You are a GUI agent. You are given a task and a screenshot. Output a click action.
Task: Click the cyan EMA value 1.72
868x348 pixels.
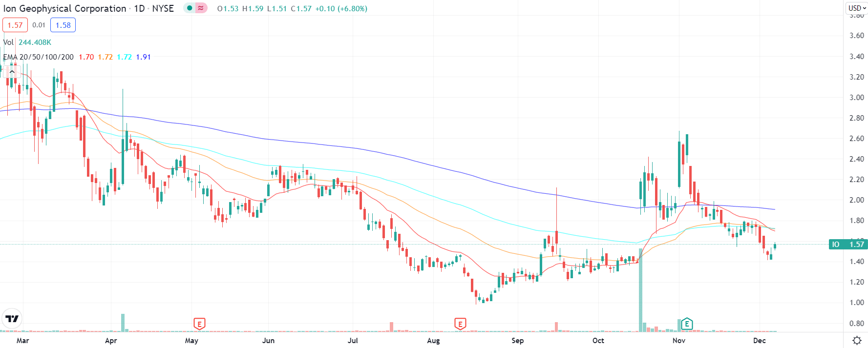coord(124,57)
